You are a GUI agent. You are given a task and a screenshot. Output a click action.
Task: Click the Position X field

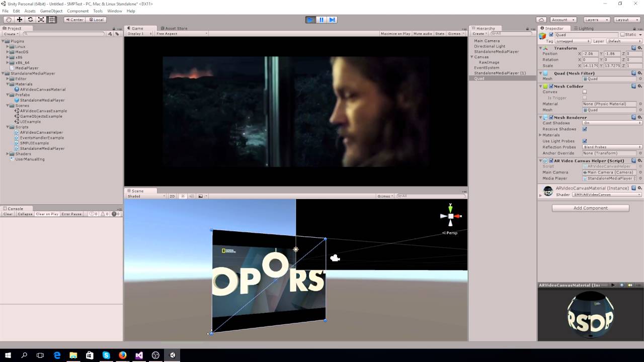(x=590, y=53)
